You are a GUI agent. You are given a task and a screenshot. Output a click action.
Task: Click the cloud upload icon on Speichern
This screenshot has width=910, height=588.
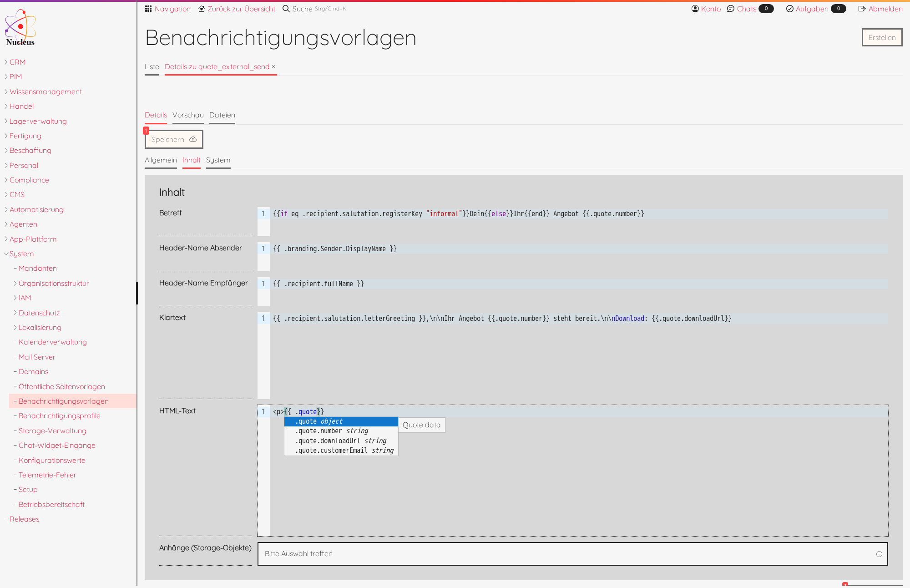coord(193,139)
